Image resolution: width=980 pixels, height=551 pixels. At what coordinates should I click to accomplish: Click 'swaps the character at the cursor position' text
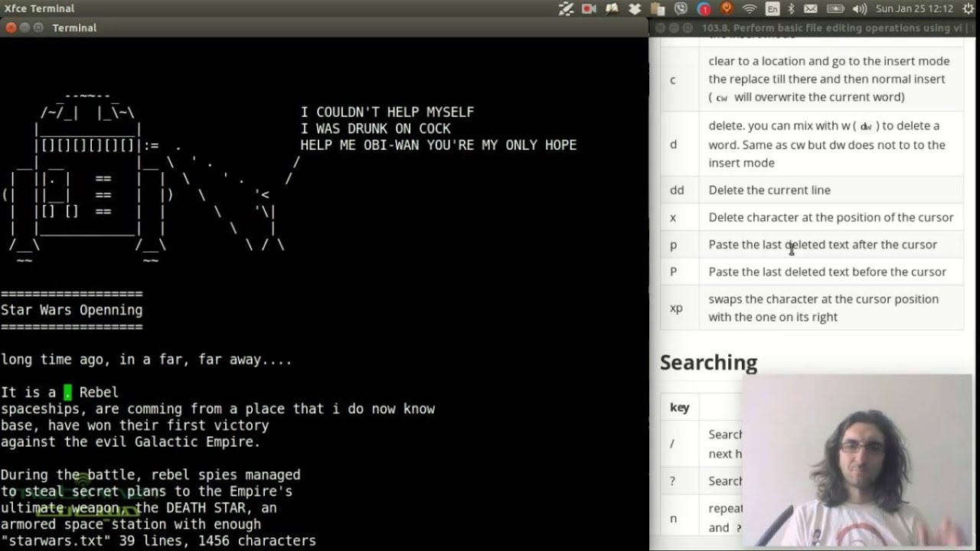[823, 299]
